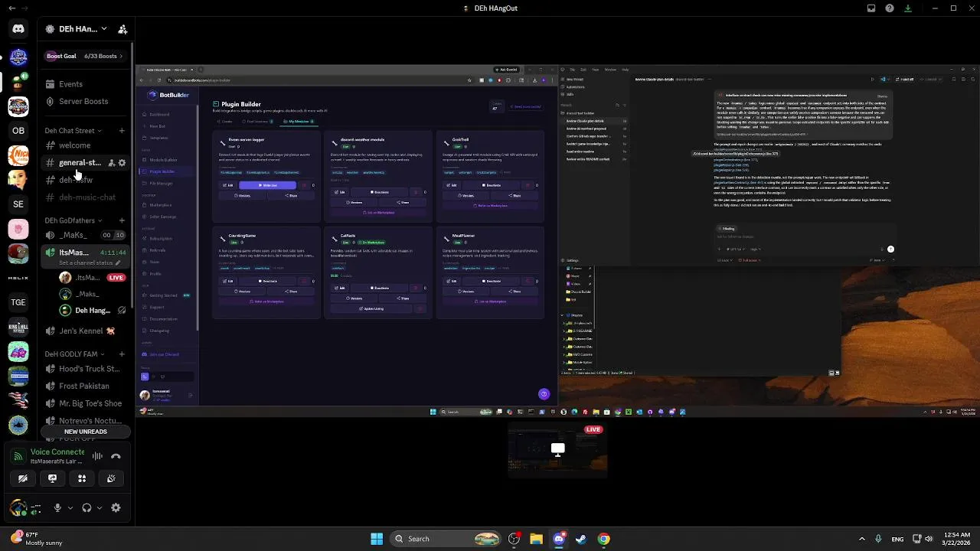Open the SE server

pyautogui.click(x=18, y=204)
